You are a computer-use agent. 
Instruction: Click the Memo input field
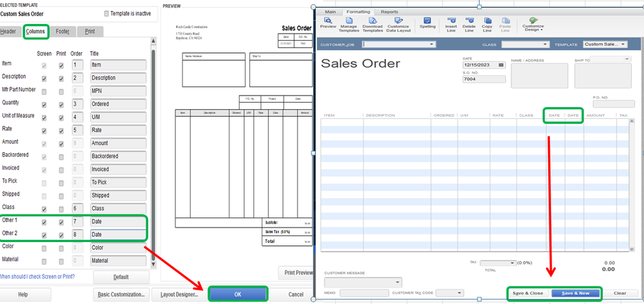[364, 293]
